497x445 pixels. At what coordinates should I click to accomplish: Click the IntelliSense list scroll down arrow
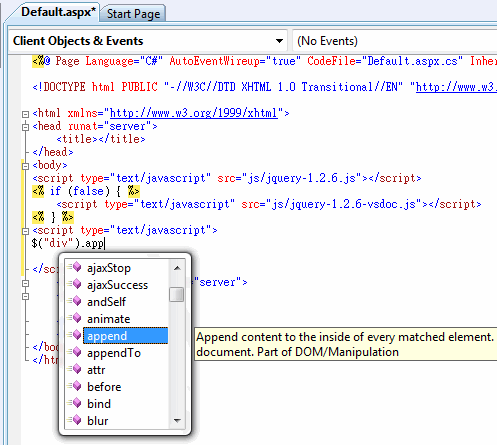click(177, 421)
